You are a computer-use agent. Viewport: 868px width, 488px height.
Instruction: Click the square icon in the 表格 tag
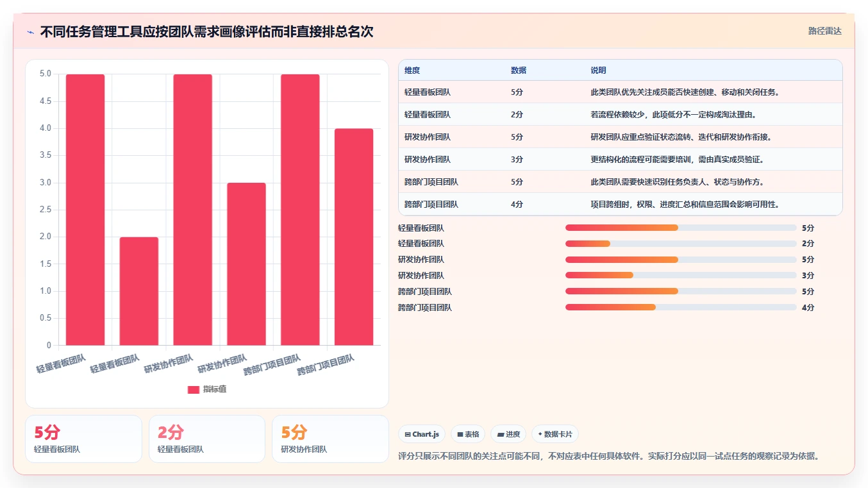coord(460,434)
